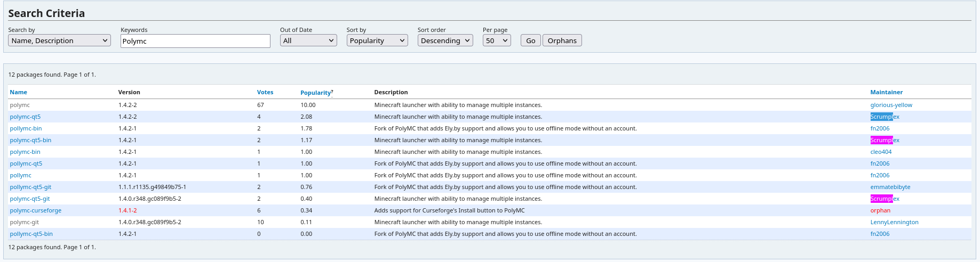Screen dimensions: 980x262
Task: Open the polymc-qt5 package link
Action: (x=25, y=117)
